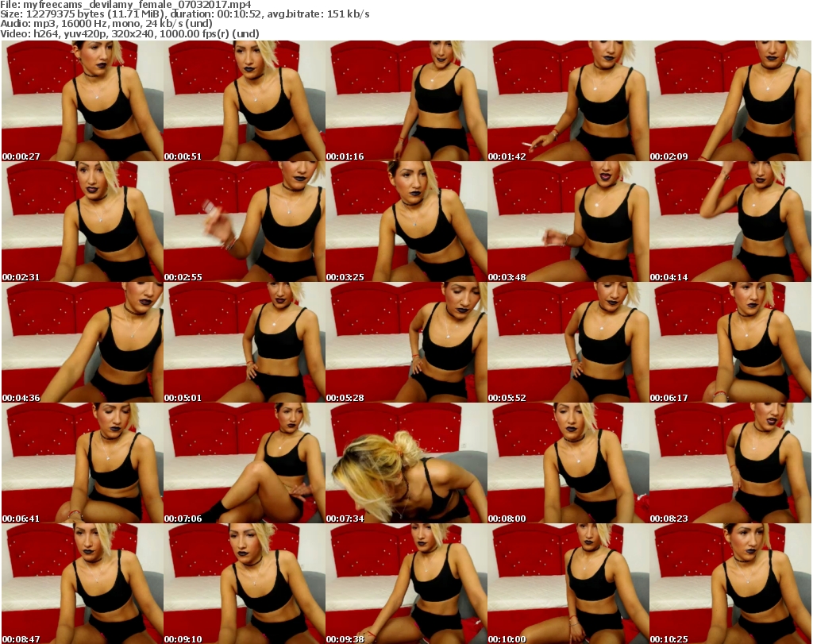The height and width of the screenshot is (644, 813).
Task: Choose the frame marked 00:08:00
Action: click(568, 463)
